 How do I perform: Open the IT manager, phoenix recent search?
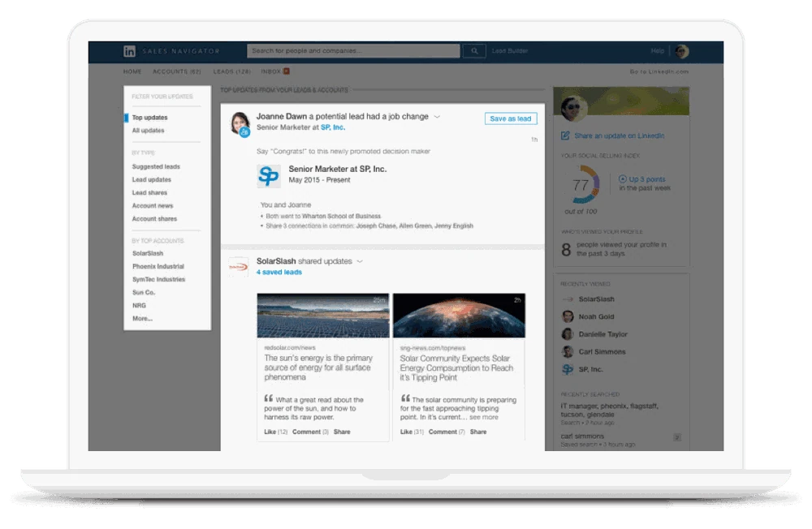coord(610,410)
